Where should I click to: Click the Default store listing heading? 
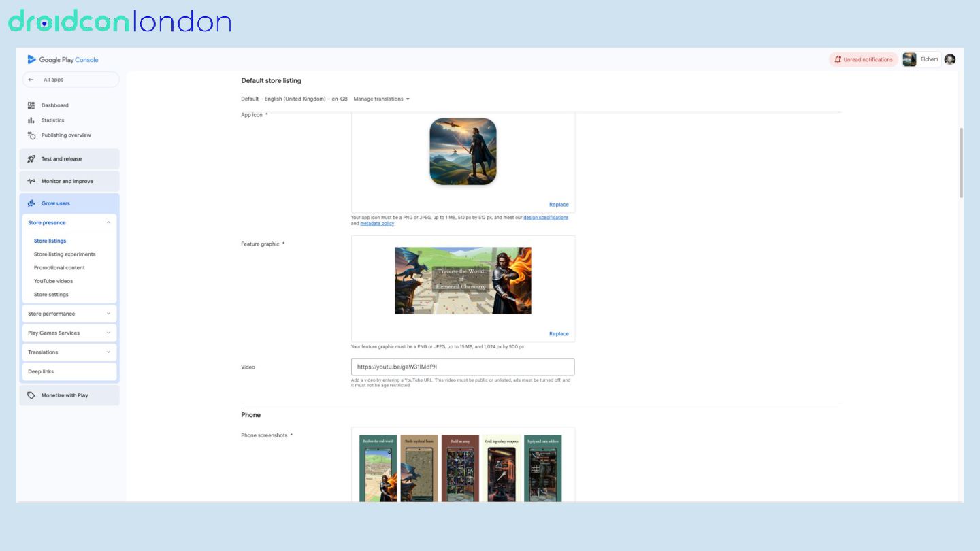click(x=271, y=81)
